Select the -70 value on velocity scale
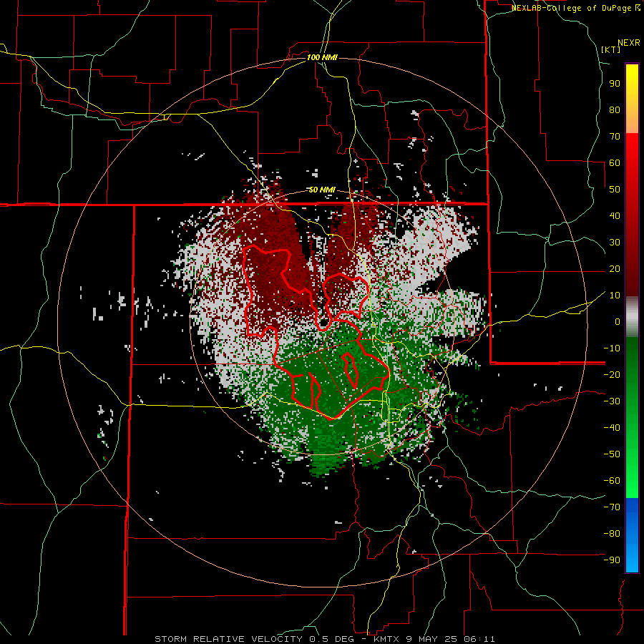644x644 pixels. [x=612, y=507]
